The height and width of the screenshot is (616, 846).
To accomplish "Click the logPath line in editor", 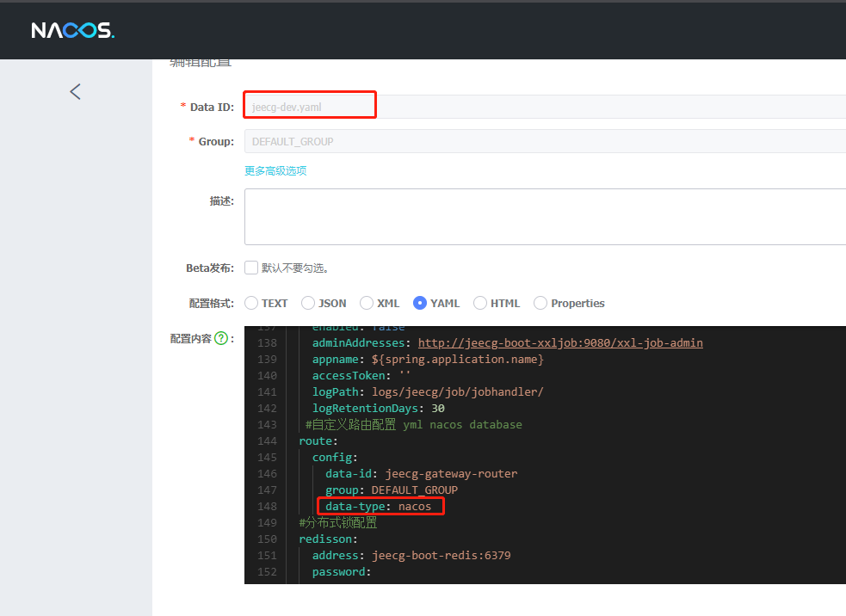I will point(428,392).
